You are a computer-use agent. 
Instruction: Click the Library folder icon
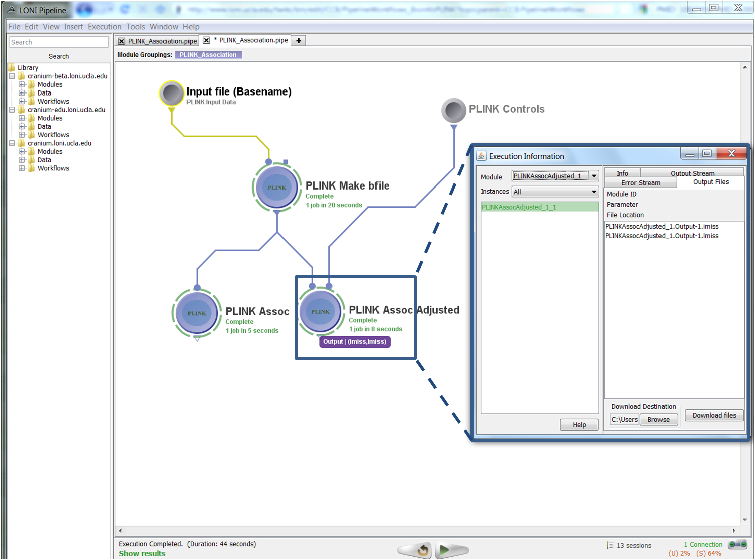12,67
